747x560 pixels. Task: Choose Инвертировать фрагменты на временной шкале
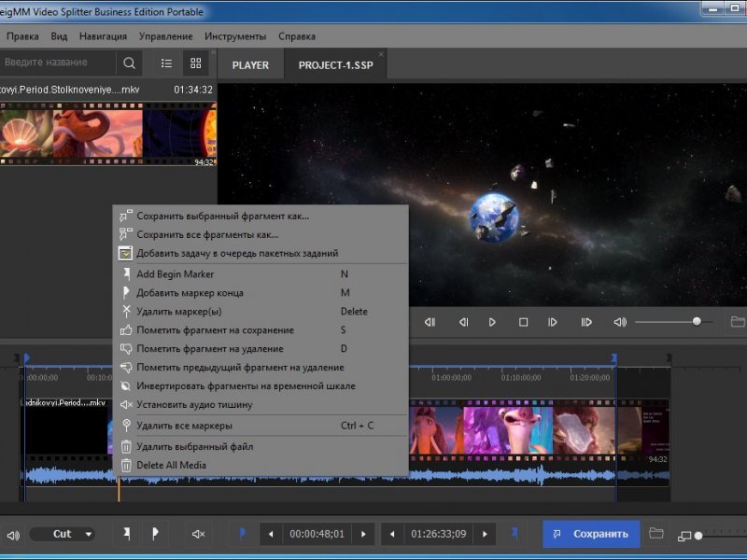[x=261, y=386]
